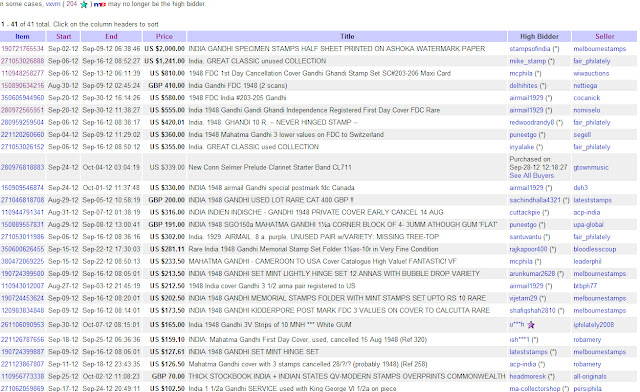
Task: Open seller all-originals page
Action: (590, 376)
